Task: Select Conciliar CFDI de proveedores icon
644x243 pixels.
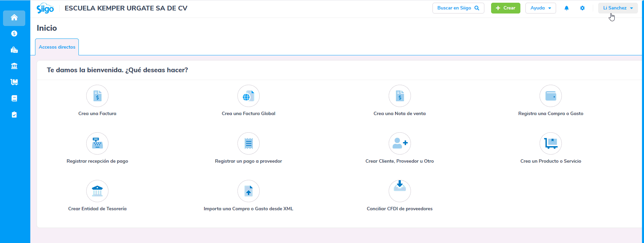Action: (400, 191)
